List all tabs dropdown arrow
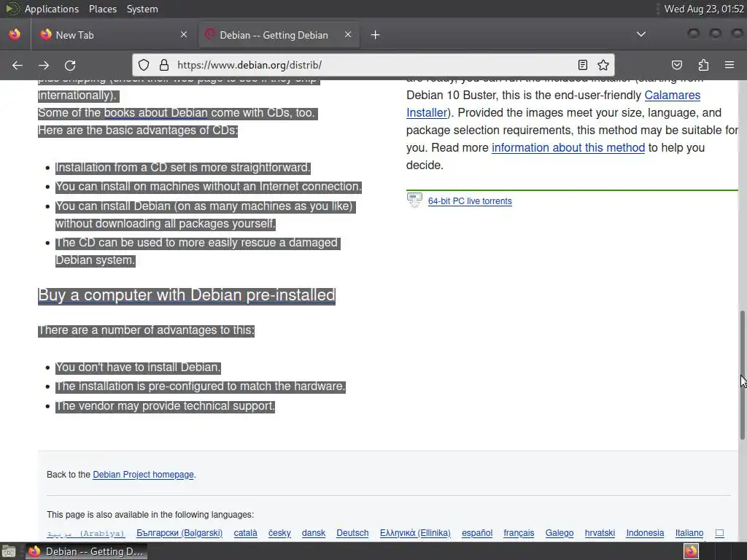Viewport: 747px width, 560px height. [641, 34]
